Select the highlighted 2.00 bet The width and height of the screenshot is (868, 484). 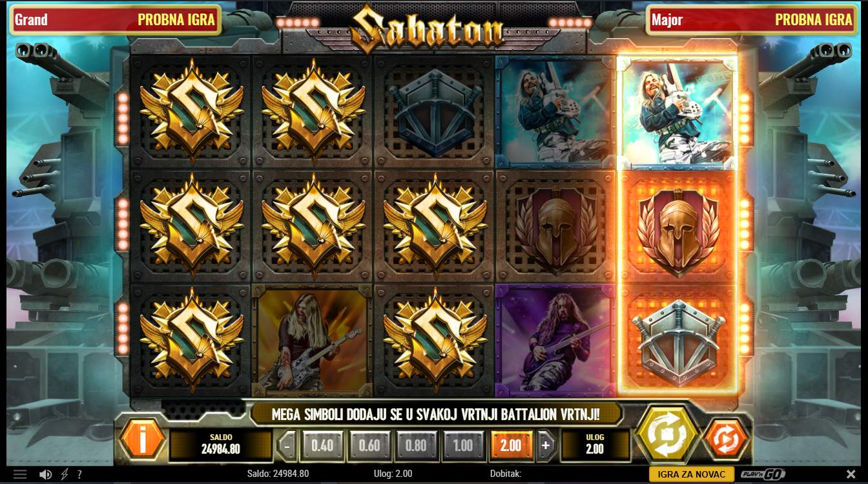pyautogui.click(x=511, y=445)
